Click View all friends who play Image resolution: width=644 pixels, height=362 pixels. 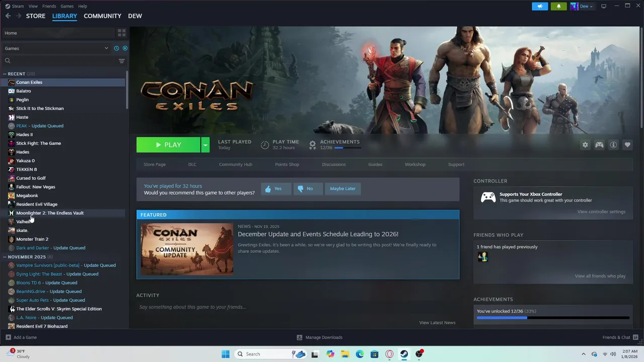(x=600, y=276)
